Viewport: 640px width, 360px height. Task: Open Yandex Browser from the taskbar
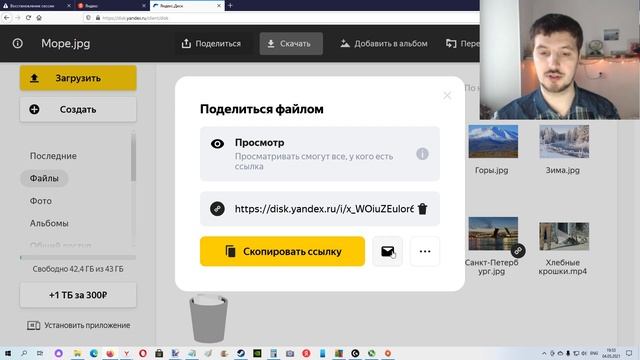pos(126,353)
